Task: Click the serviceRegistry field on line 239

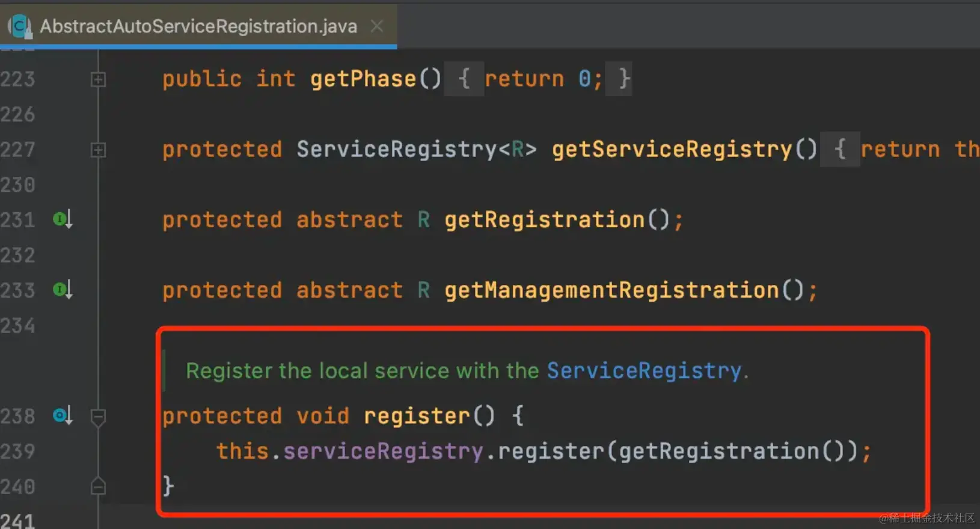Action: pos(383,451)
